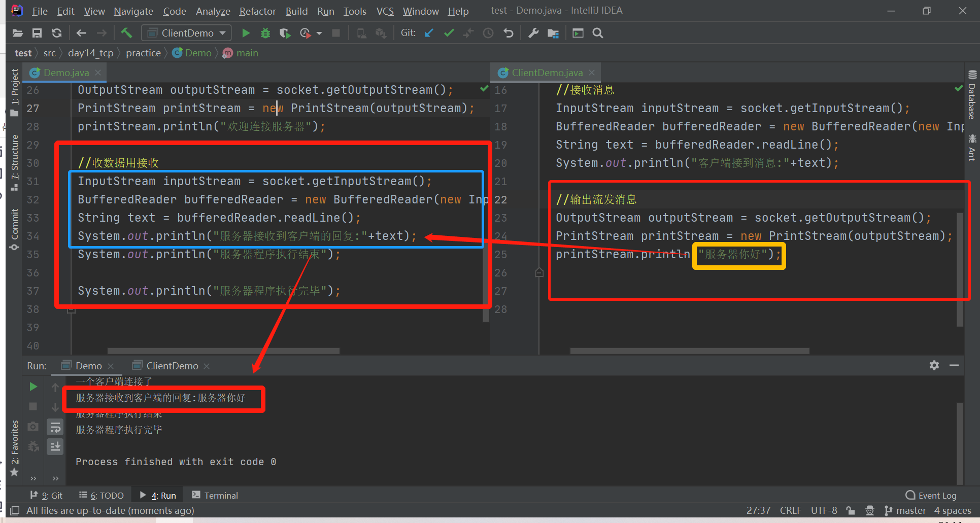Image resolution: width=980 pixels, height=523 pixels.
Task: Open the TODO tool window button
Action: pyautogui.click(x=102, y=495)
